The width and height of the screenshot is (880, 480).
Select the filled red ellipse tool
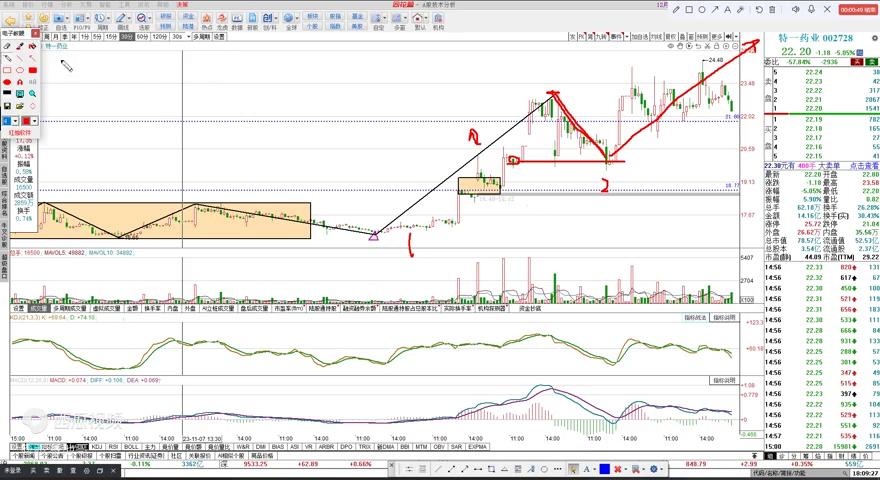point(7,82)
